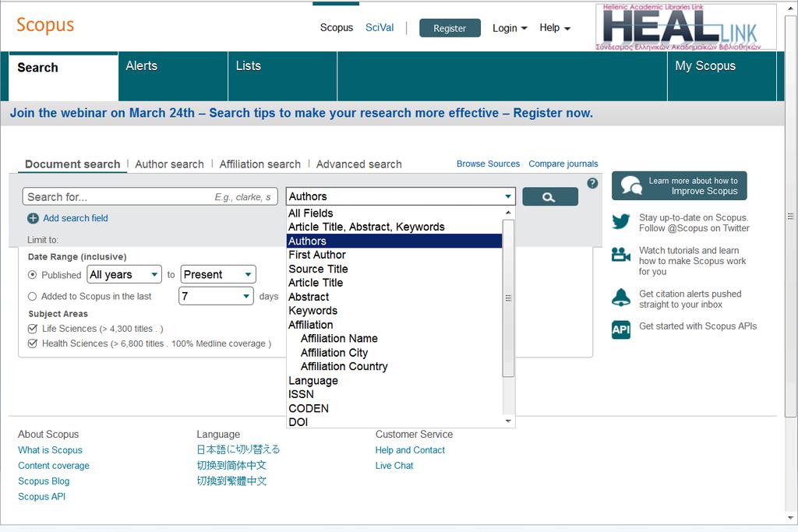Click the dropdown list scrollbar thumb
Viewport: 798px width, 532px height.
point(508,298)
